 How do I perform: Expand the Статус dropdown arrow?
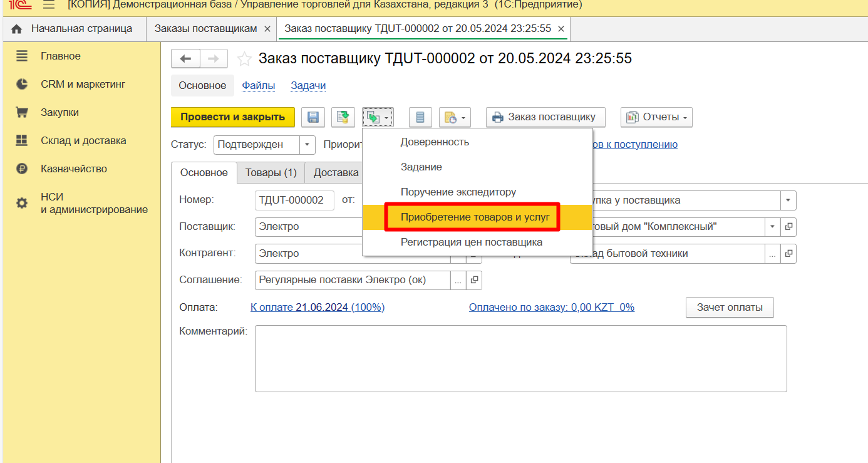[x=307, y=145]
